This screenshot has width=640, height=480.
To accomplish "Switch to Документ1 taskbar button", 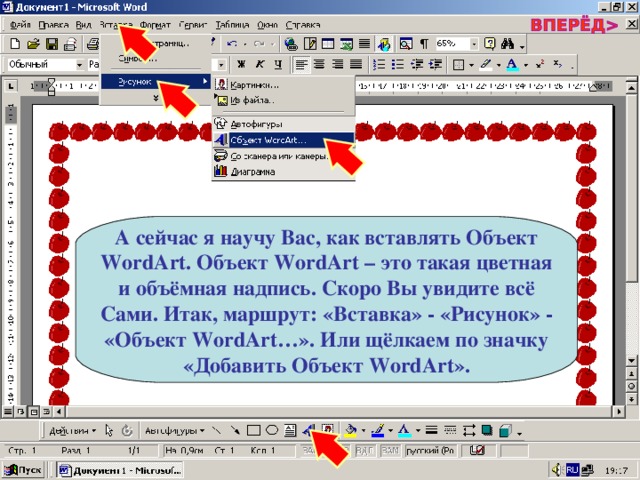I will click(120, 470).
